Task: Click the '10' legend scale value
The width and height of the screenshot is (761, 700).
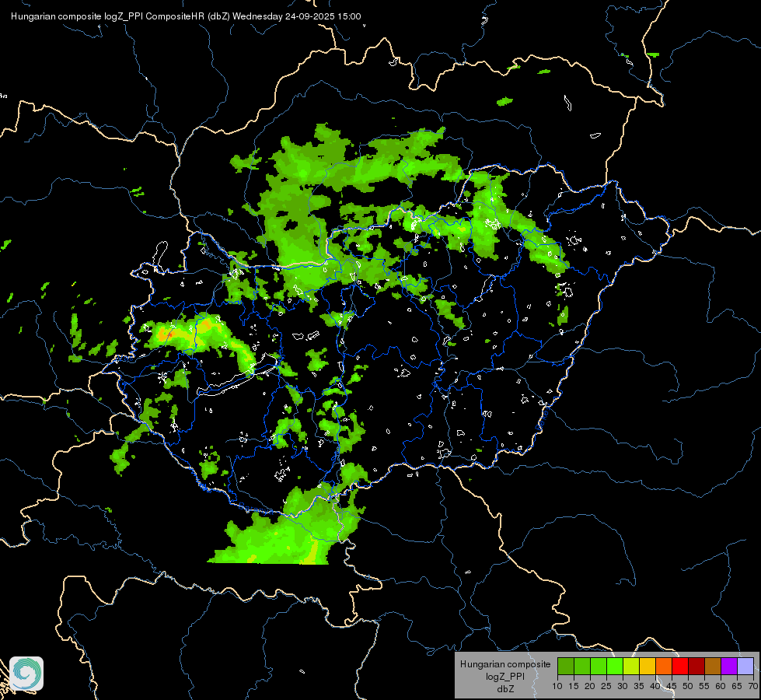Action: 557,687
